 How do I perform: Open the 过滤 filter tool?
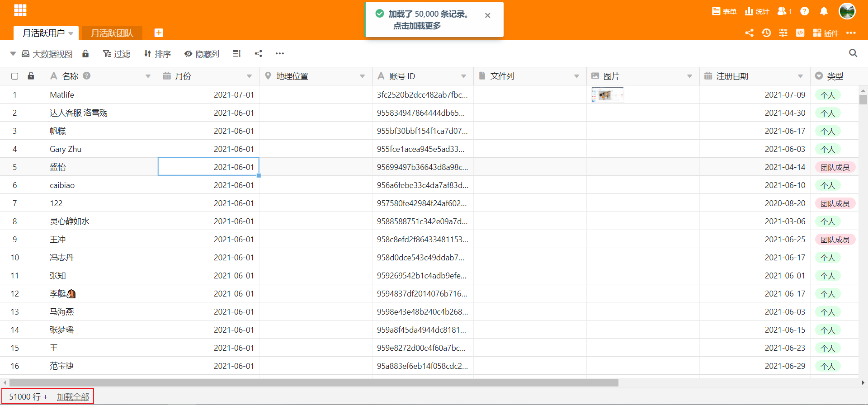tap(117, 54)
